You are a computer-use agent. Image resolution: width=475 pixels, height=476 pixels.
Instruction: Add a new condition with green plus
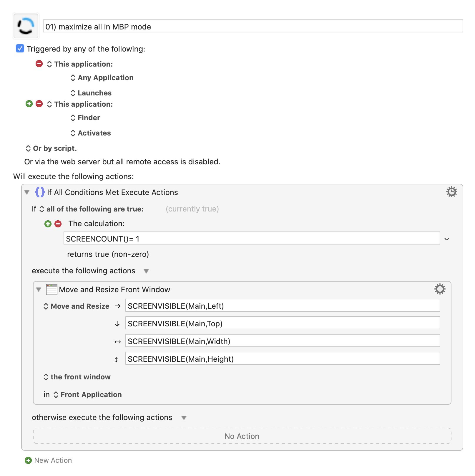pyautogui.click(x=48, y=224)
